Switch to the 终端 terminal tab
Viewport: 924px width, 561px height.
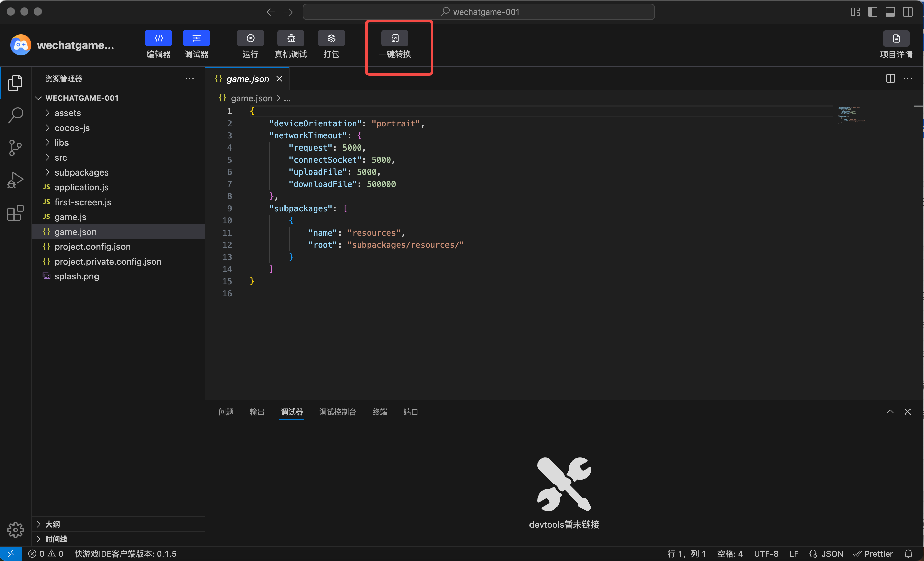[x=380, y=412]
